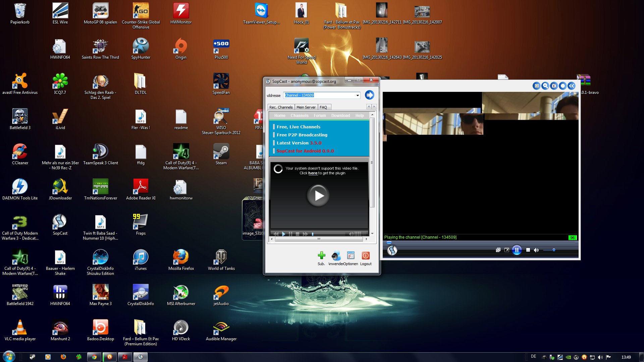This screenshot has height=362, width=644.
Task: Click the green Sub. plus icon
Action: coord(321,256)
